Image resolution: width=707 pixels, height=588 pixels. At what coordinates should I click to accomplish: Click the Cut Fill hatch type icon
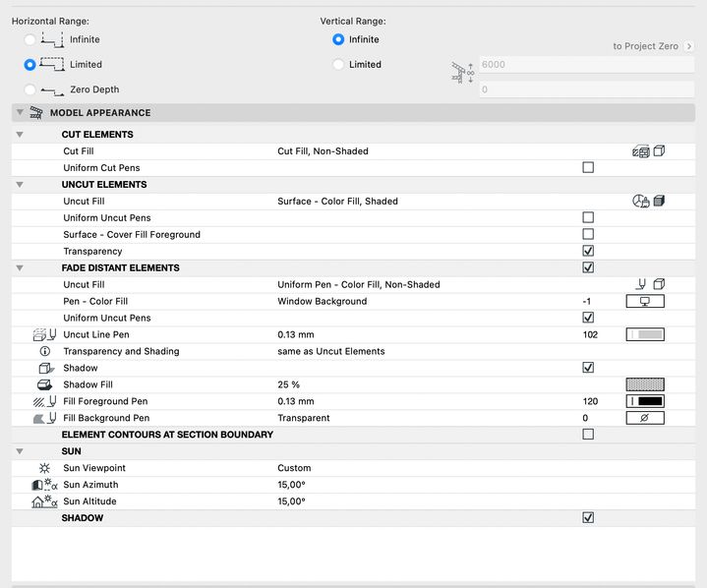[x=641, y=151]
